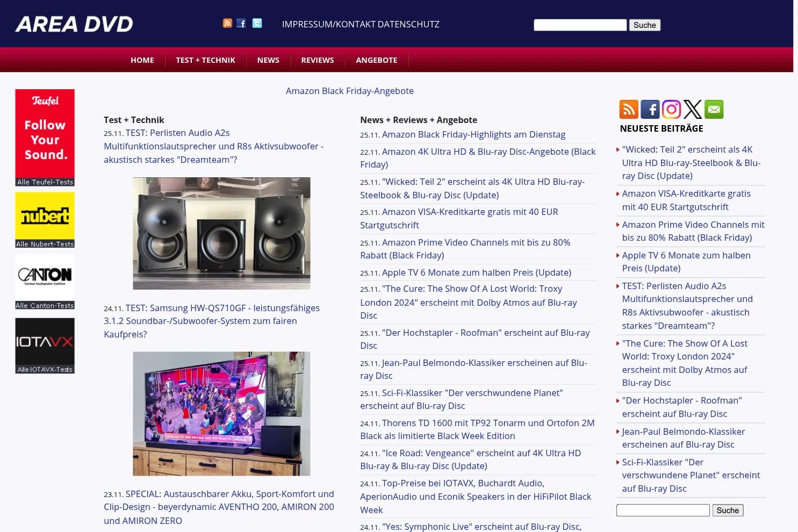Open the TEST + TECHNIK menu
This screenshot has height=532, width=798.
point(205,60)
